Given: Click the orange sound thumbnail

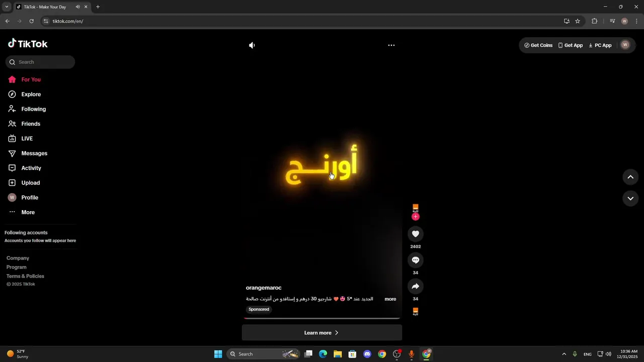Looking at the screenshot, I should [416, 312].
